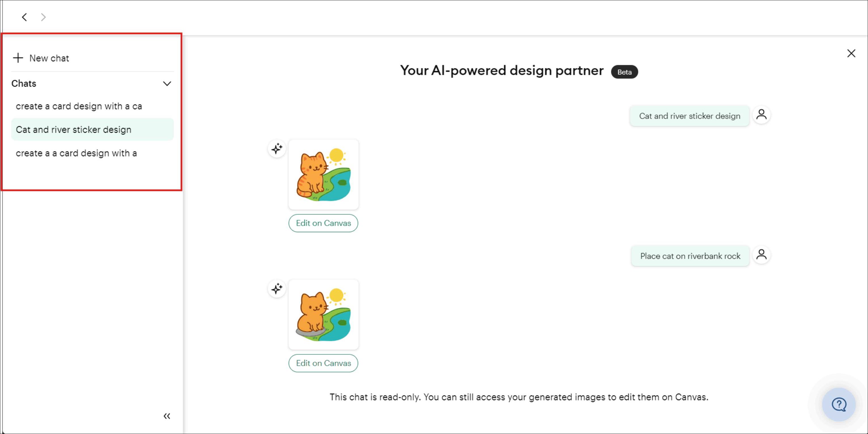This screenshot has height=434, width=868.
Task: Click the forward navigation arrow
Action: coord(43,17)
